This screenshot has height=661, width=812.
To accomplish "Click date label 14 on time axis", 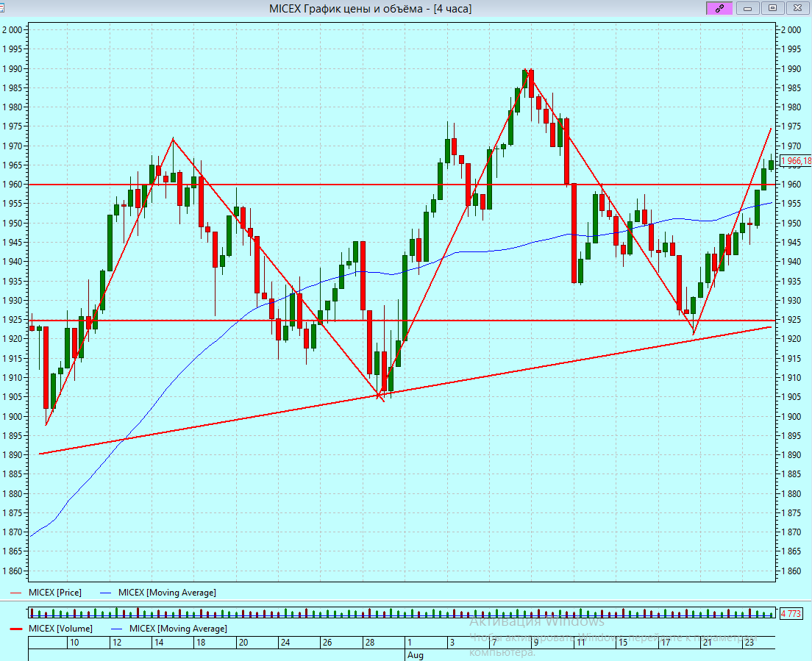I will tap(158, 643).
